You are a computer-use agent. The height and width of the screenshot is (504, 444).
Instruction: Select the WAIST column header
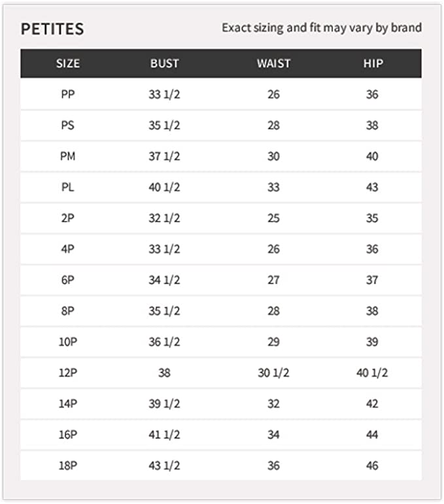pyautogui.click(x=273, y=64)
